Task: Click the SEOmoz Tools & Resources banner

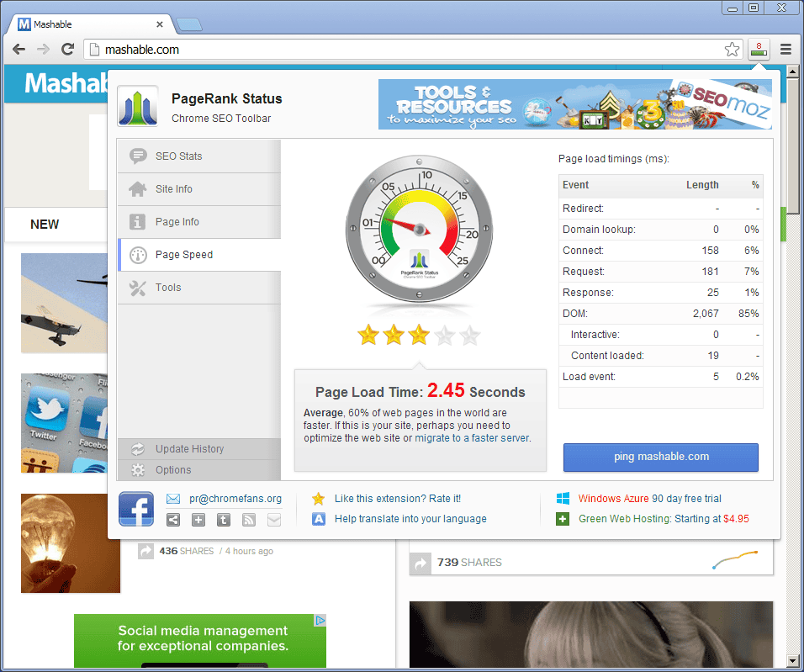Action: (574, 104)
